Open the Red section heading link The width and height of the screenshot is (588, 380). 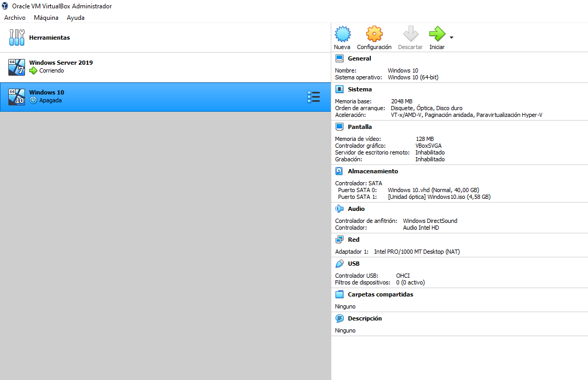pyautogui.click(x=353, y=240)
